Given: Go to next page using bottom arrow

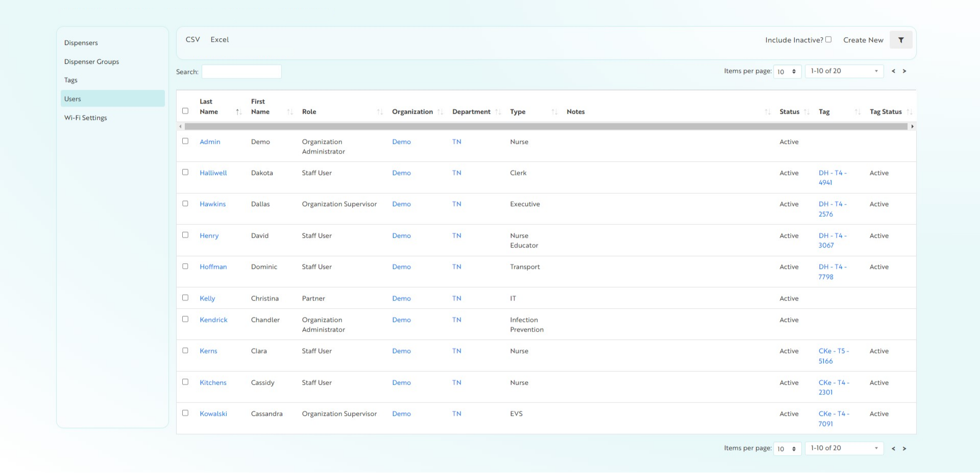Looking at the screenshot, I should tap(904, 449).
